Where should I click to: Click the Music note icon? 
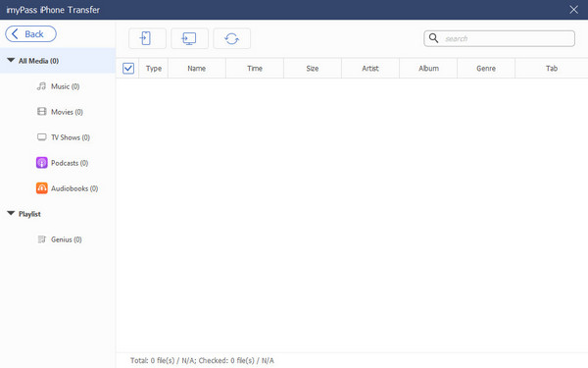41,86
